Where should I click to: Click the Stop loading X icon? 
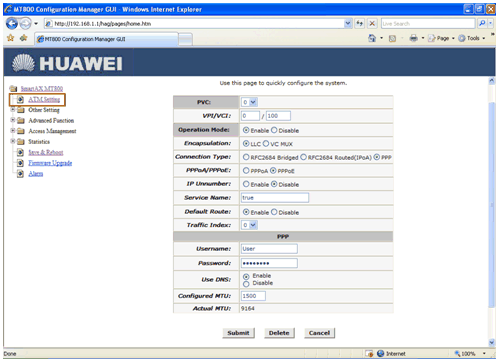coord(372,23)
